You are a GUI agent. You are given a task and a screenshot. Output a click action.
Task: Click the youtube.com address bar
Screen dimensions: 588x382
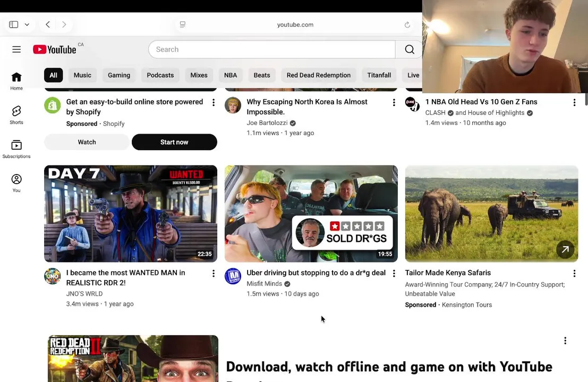(295, 25)
